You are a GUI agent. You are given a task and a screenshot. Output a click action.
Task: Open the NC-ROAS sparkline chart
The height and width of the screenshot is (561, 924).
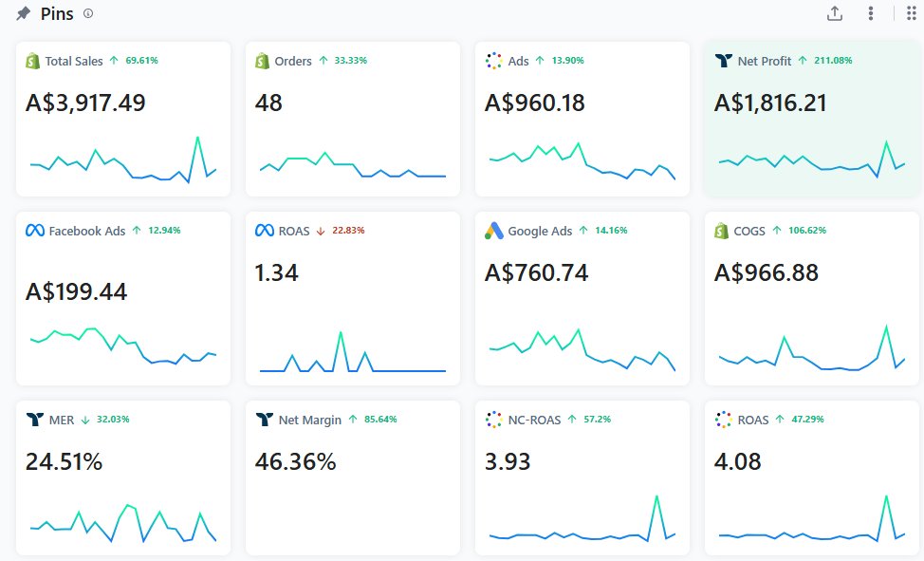[582, 518]
